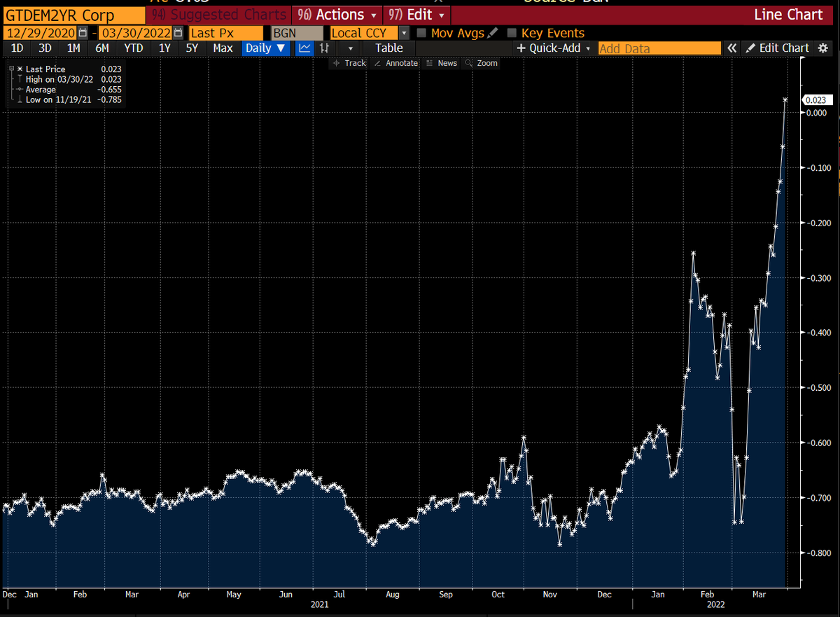Enable the Mov Avgs checkbox
This screenshot has width=840, height=617.
coord(421,33)
